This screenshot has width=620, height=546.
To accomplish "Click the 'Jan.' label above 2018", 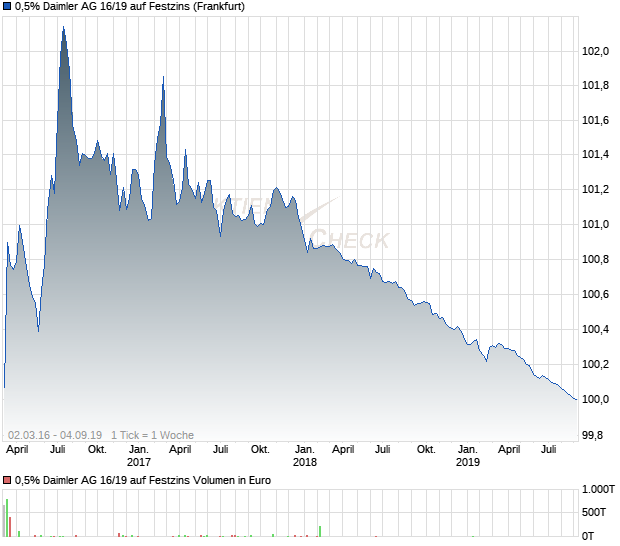I will (305, 450).
